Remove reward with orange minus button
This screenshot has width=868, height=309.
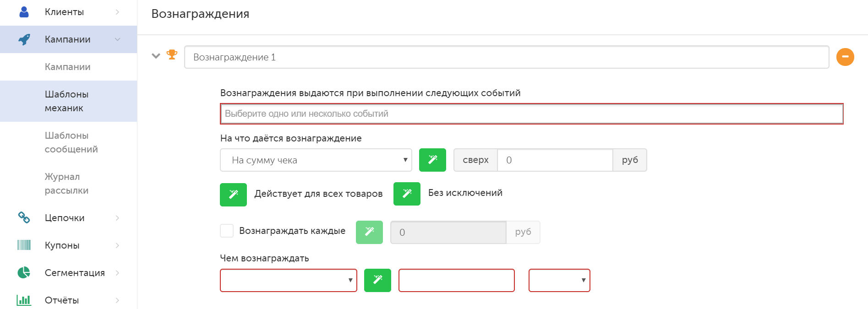coord(845,57)
